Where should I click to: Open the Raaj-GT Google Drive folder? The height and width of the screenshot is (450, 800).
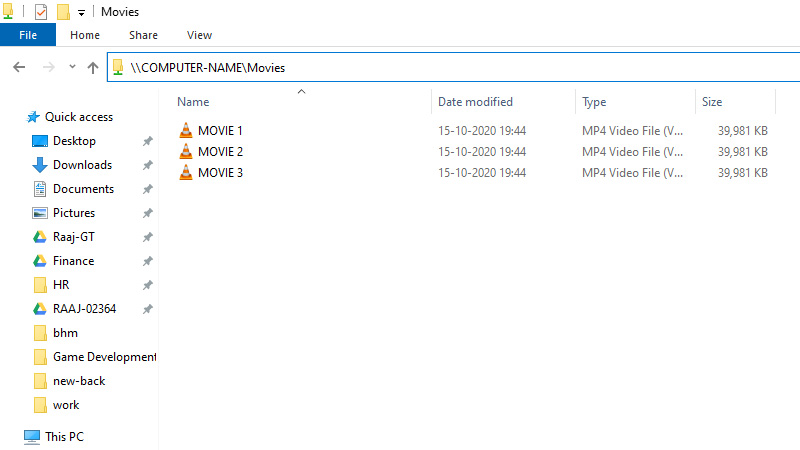[x=73, y=237]
